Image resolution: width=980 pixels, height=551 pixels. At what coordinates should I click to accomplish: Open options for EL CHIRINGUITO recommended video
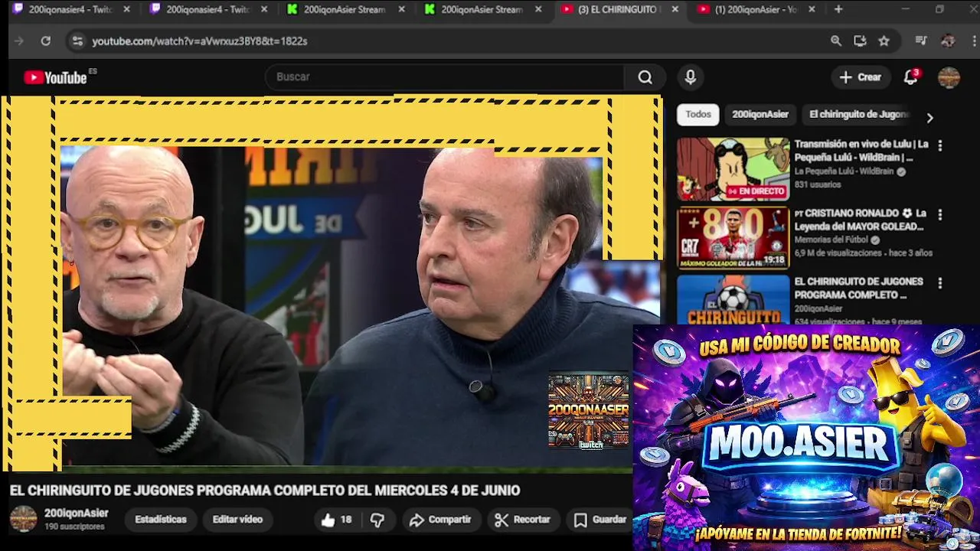(x=940, y=283)
